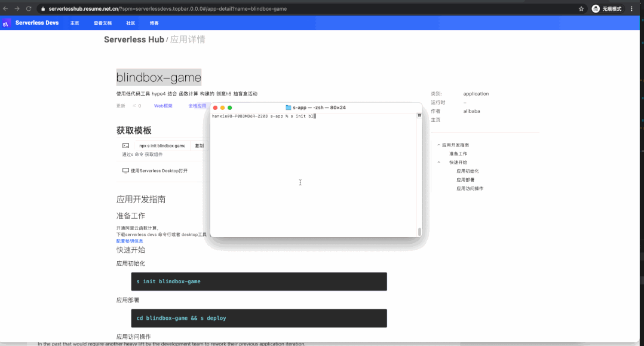Click the monitor icon for Serverless Desktop
The height and width of the screenshot is (346, 644).
tap(125, 170)
